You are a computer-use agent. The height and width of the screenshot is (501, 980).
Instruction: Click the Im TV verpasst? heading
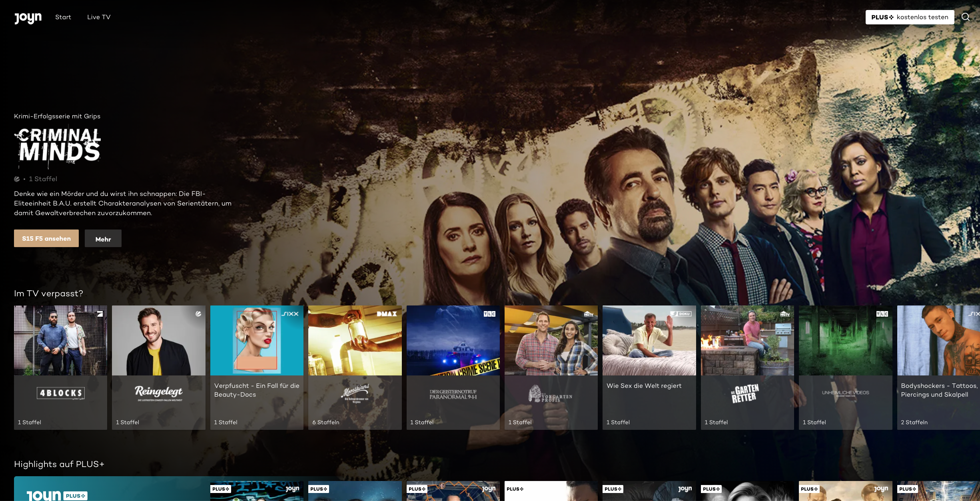click(48, 293)
